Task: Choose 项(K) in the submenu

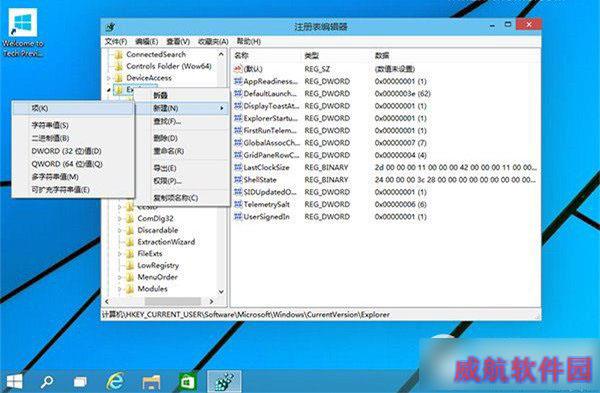Action: click(x=73, y=108)
